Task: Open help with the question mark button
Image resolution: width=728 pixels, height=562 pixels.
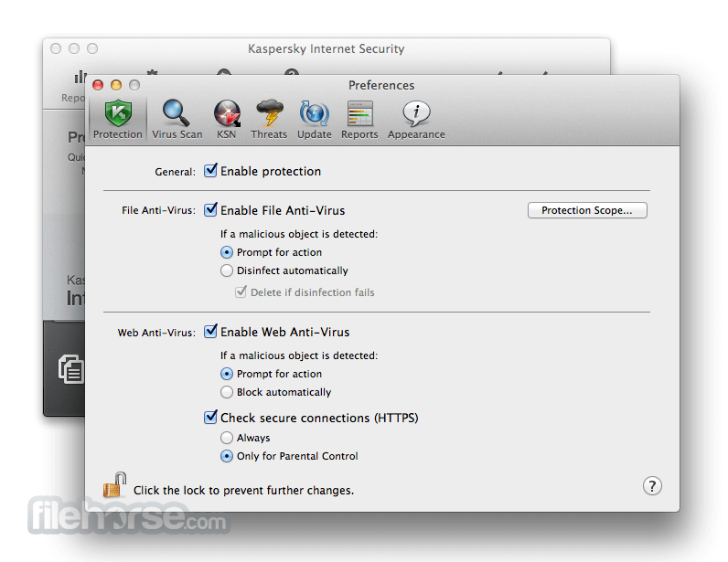Action: [652, 486]
